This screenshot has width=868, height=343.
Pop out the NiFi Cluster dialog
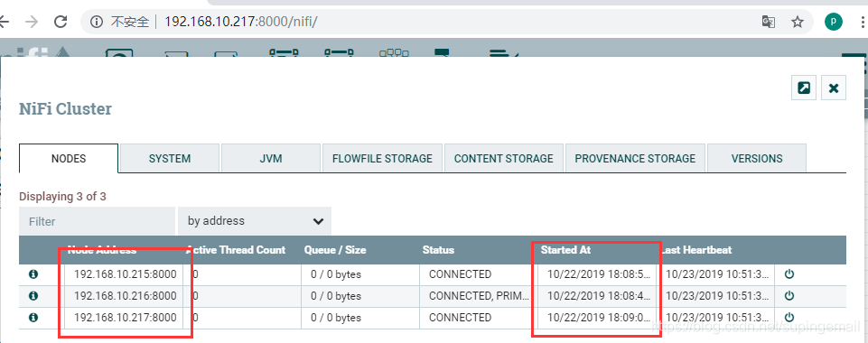(x=804, y=88)
